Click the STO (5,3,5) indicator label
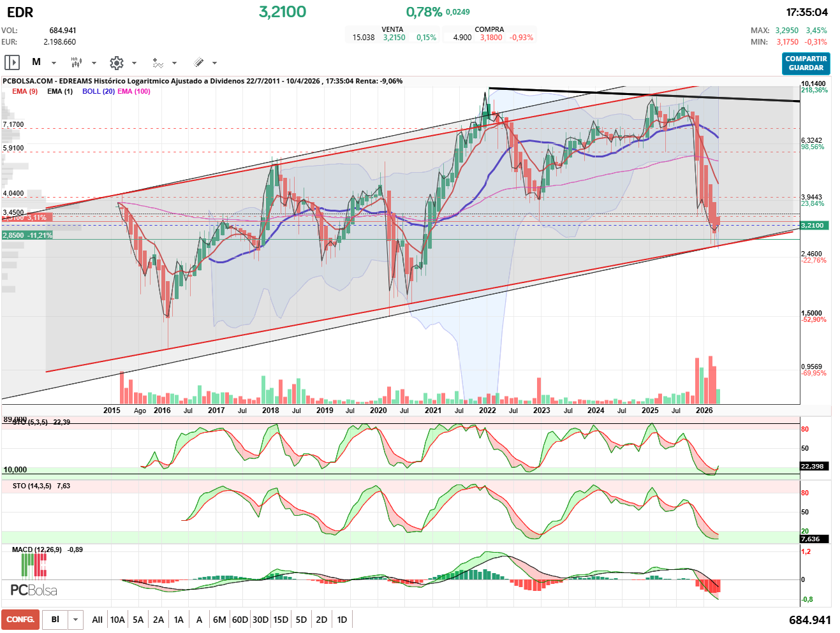 click(x=30, y=422)
